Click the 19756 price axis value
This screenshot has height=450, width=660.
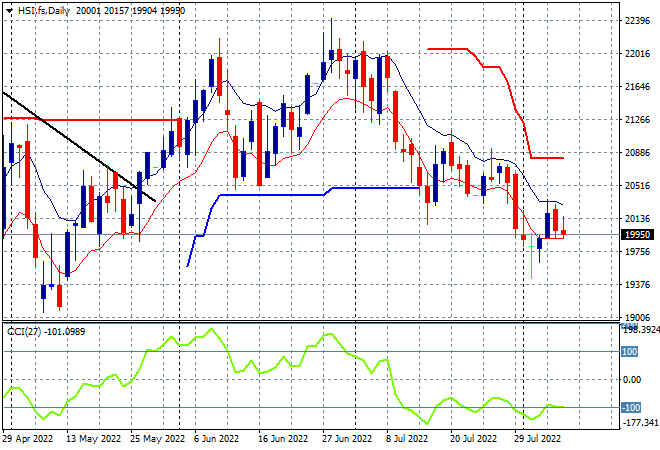637,252
